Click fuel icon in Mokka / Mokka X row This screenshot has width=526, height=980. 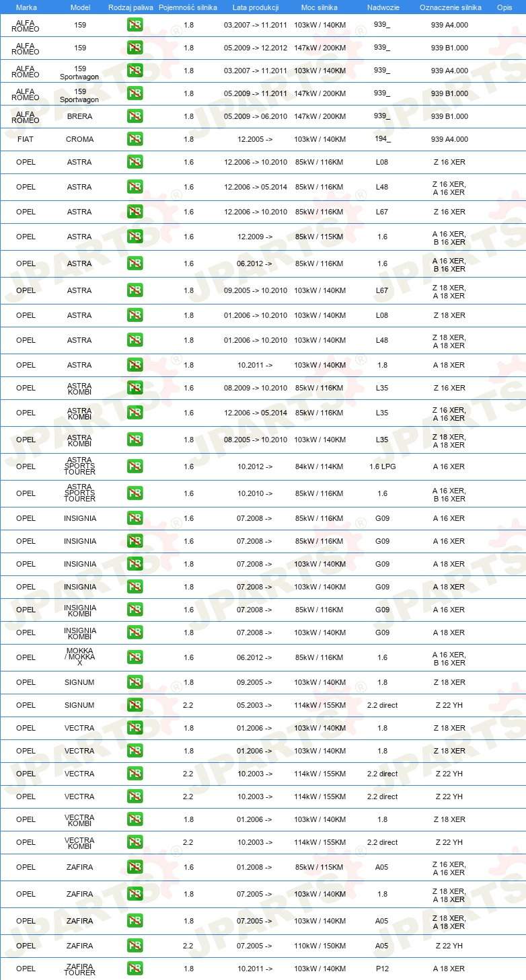coord(135,657)
